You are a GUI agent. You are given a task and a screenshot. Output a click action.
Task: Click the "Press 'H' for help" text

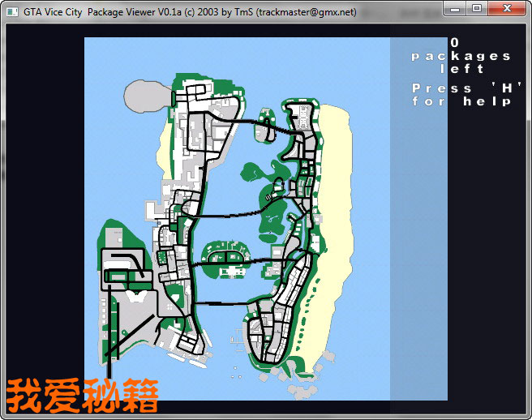[461, 95]
